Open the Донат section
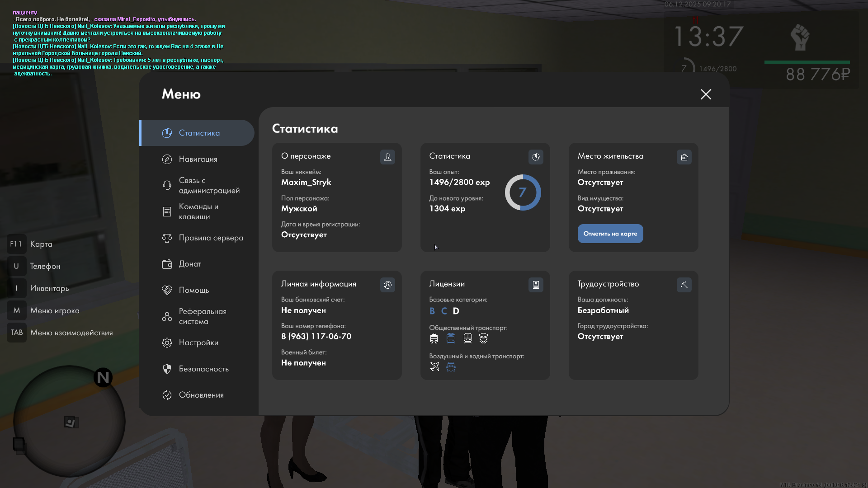Image resolution: width=868 pixels, height=488 pixels. (190, 264)
